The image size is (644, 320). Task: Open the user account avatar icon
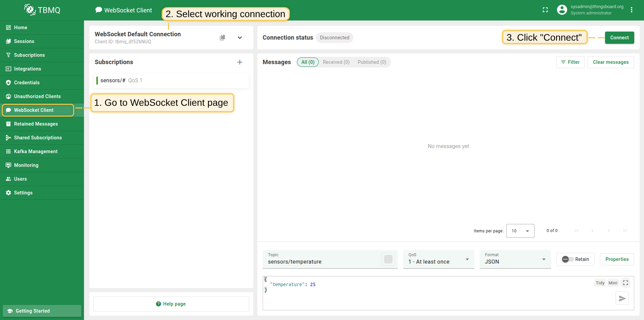tap(562, 10)
